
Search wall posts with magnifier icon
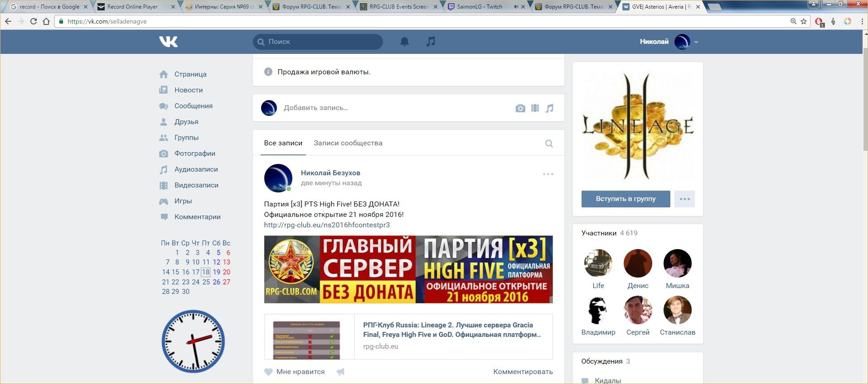point(549,144)
